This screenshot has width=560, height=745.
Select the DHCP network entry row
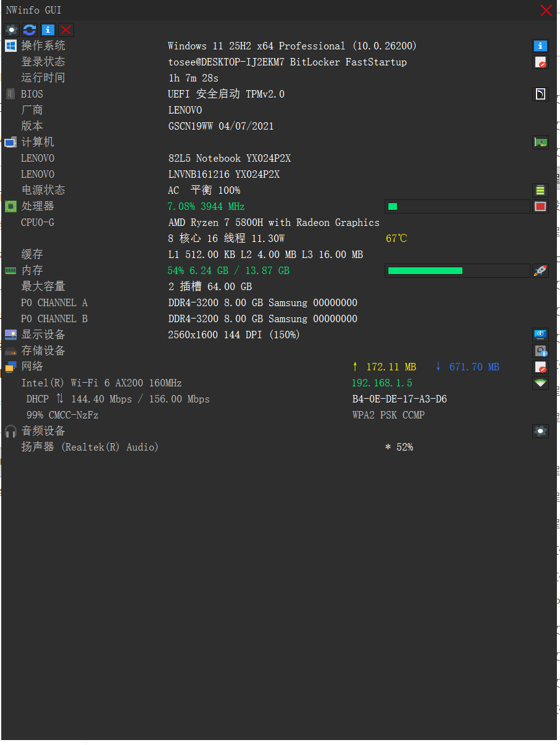(x=93, y=399)
